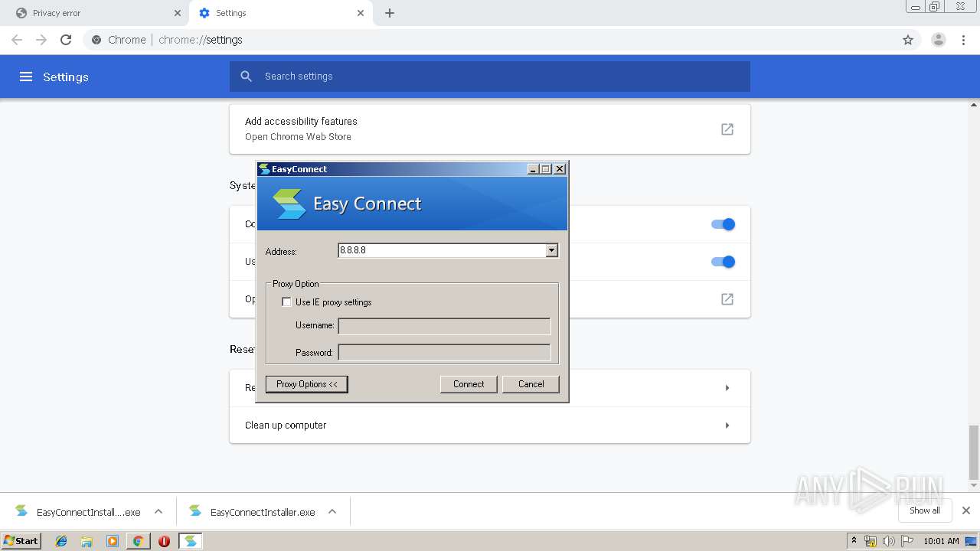
Task: Expand the first Reset section row arrow
Action: 727,388
